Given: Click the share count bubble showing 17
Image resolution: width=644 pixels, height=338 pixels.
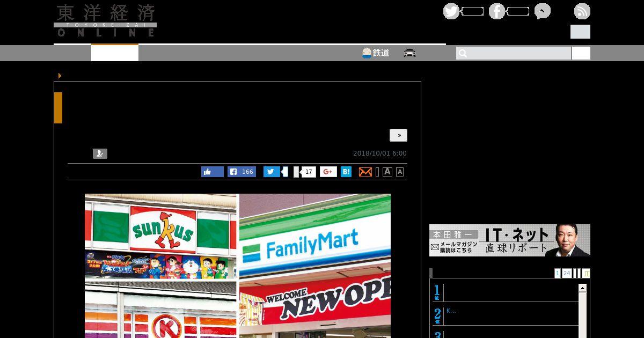Looking at the screenshot, I should pos(308,172).
